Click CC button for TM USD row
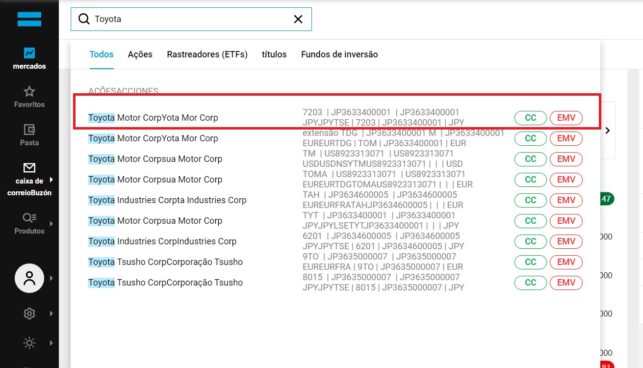Viewport: 643px width, 368px height. 530,159
